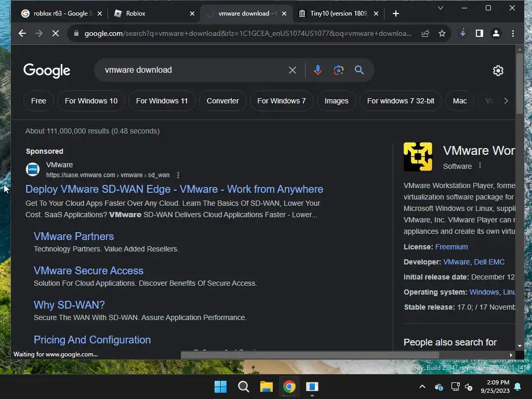532x399 pixels.
Task: Open VMware developer link
Action: [456, 262]
